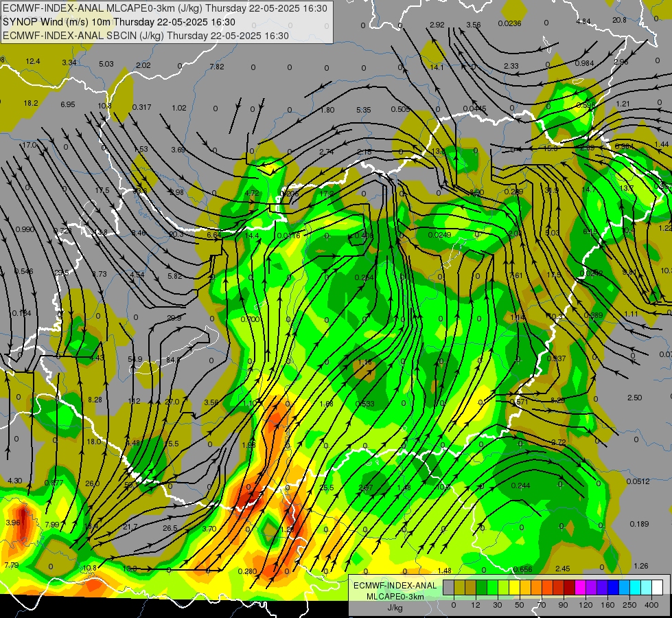This screenshot has height=618, width=672.
Task: Click the SYNOP Wind 10m header line
Action: click(x=119, y=22)
